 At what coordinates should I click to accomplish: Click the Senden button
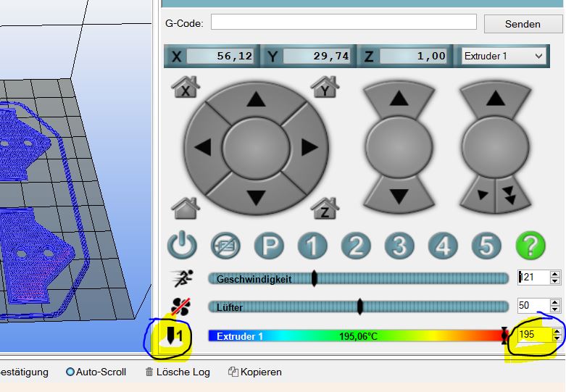pyautogui.click(x=523, y=24)
